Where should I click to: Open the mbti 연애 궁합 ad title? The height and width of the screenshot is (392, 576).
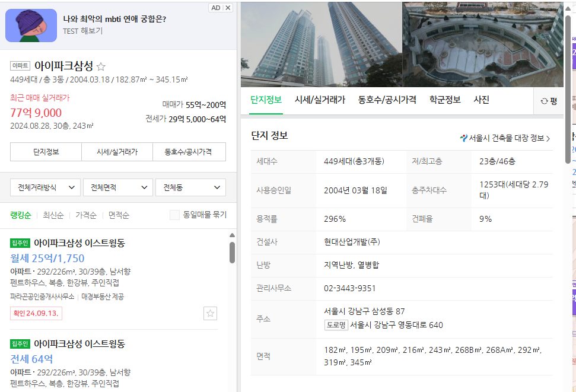tap(114, 19)
